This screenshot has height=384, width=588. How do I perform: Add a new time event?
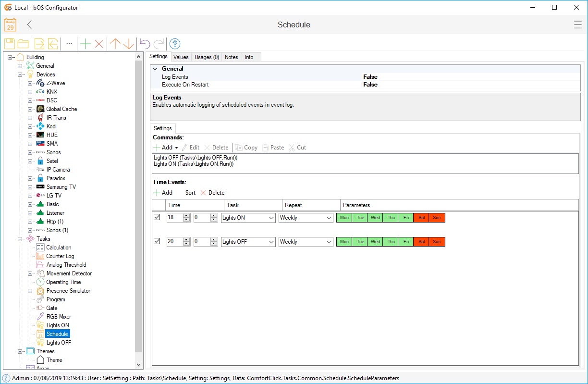point(163,193)
